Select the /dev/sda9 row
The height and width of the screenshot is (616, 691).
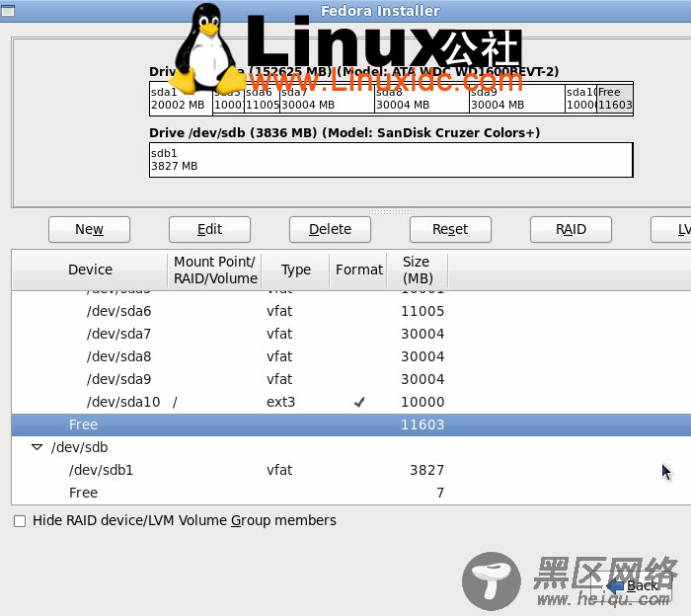click(351, 379)
